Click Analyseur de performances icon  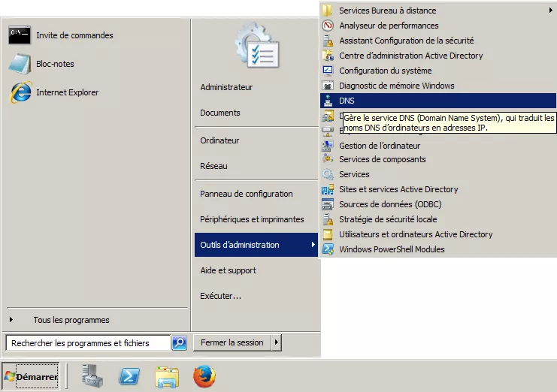(x=328, y=26)
